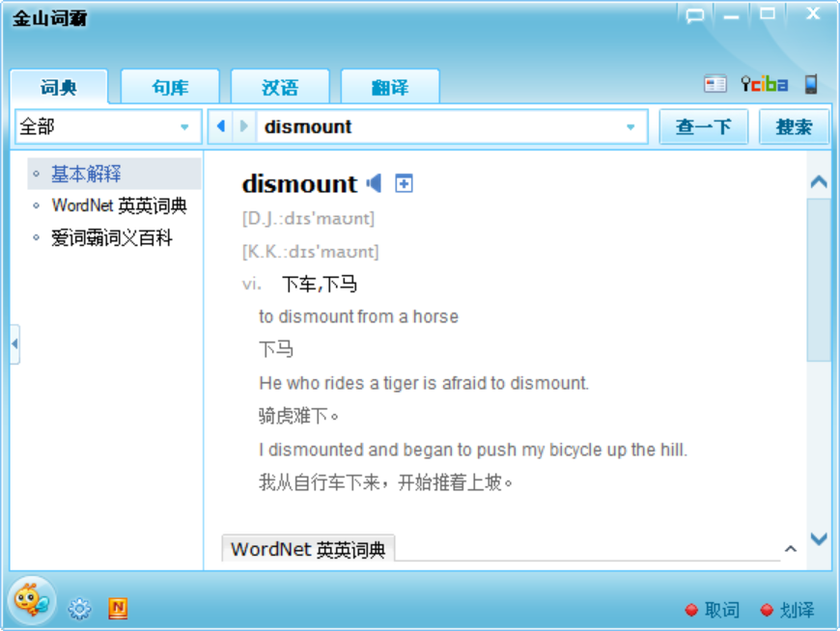Click the D.J. phonetic transcription

click(308, 218)
